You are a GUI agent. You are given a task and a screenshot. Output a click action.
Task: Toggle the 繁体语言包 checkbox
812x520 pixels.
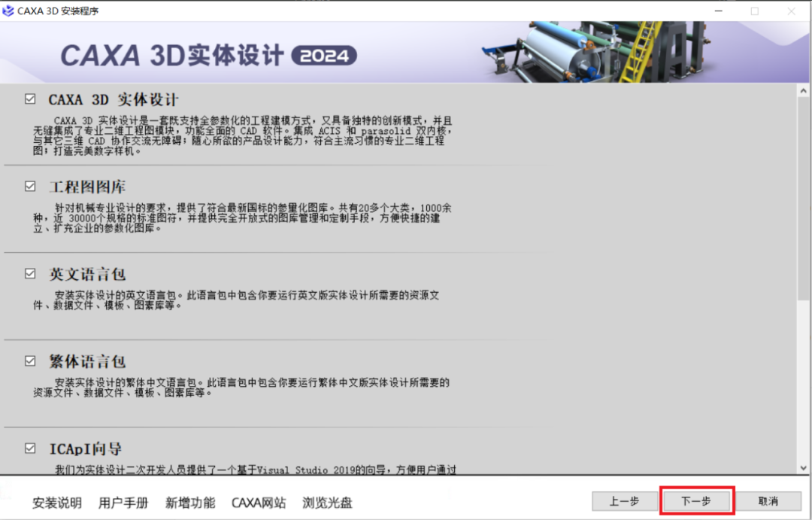tap(30, 360)
